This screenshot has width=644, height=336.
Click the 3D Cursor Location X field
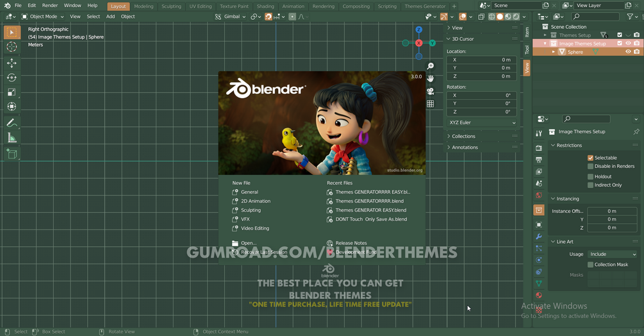click(x=482, y=60)
